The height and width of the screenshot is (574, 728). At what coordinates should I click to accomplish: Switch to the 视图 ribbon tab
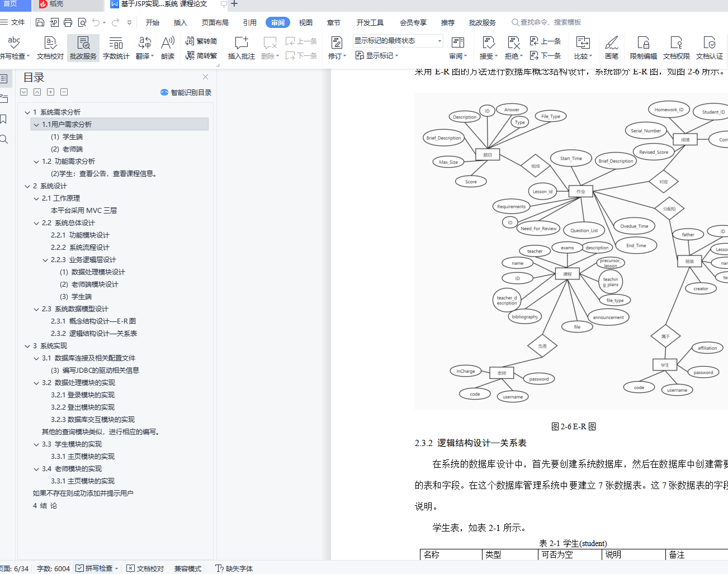click(305, 22)
